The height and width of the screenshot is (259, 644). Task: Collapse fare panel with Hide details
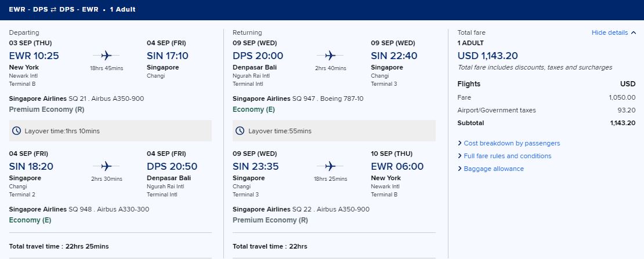[609, 32]
